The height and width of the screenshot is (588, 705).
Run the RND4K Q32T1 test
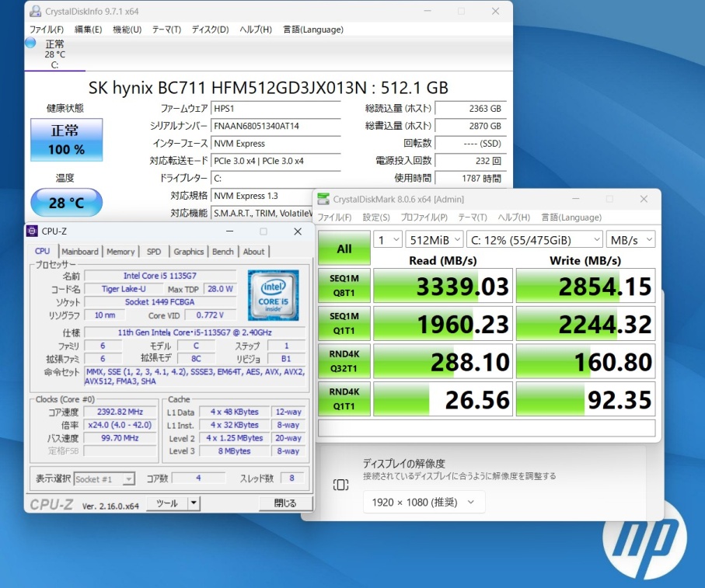point(344,361)
